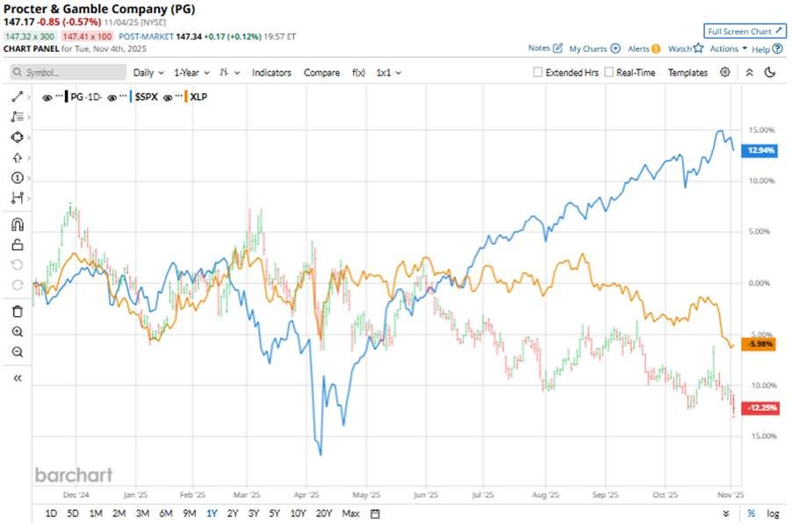Screen dimensions: 792x532
Task: Zoom out of the chart
Action: coord(18,352)
